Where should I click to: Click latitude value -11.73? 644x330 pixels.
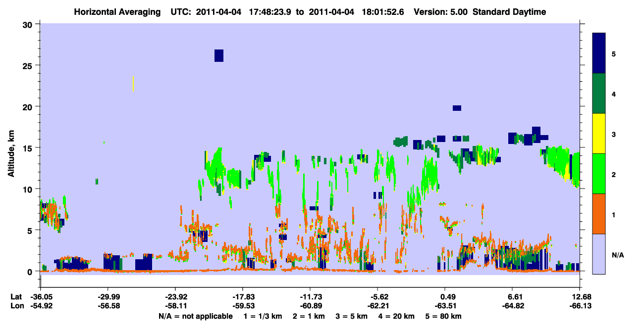pyautogui.click(x=310, y=297)
